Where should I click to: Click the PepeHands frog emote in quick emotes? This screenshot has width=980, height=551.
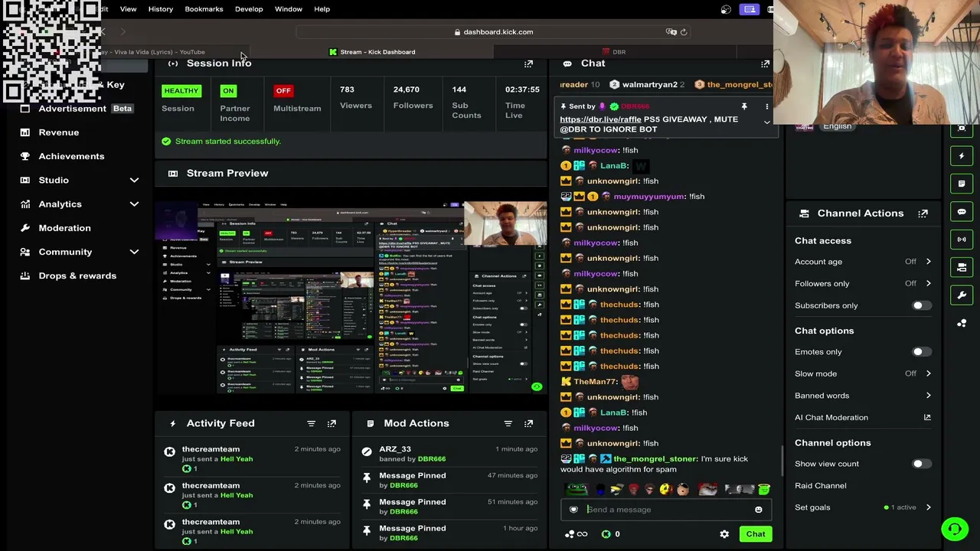click(x=576, y=490)
